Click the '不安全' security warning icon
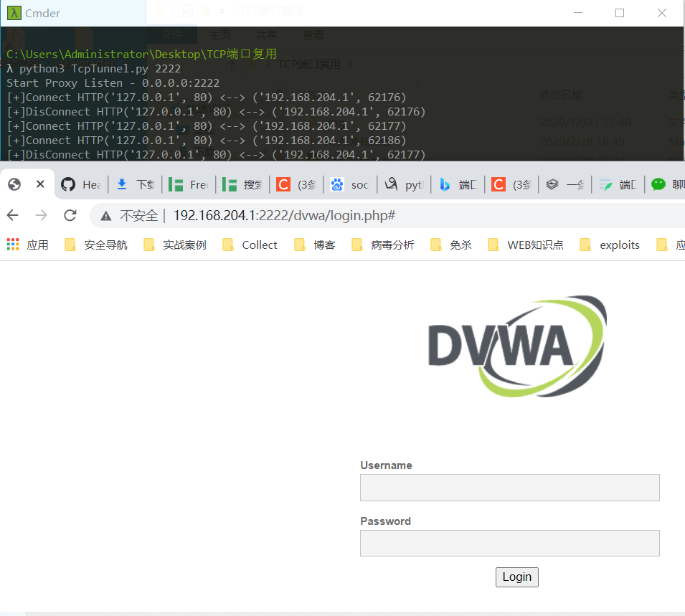Screen dimensions: 685x616 click(105, 215)
